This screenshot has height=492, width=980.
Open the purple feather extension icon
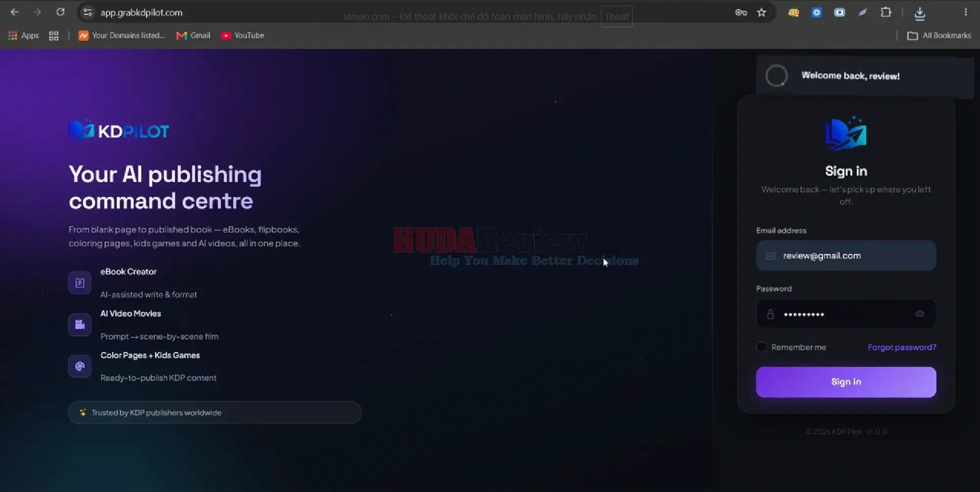pos(863,12)
